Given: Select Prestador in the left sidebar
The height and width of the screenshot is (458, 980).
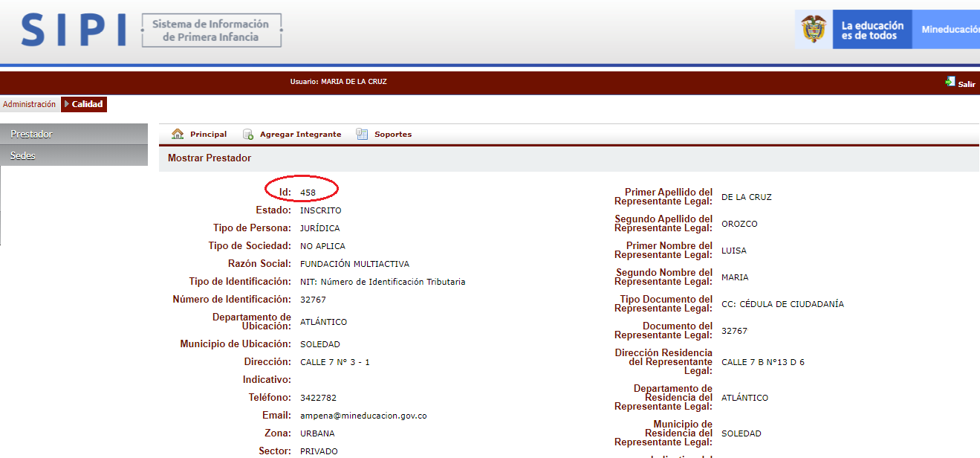Looking at the screenshot, I should pyautogui.click(x=74, y=135).
